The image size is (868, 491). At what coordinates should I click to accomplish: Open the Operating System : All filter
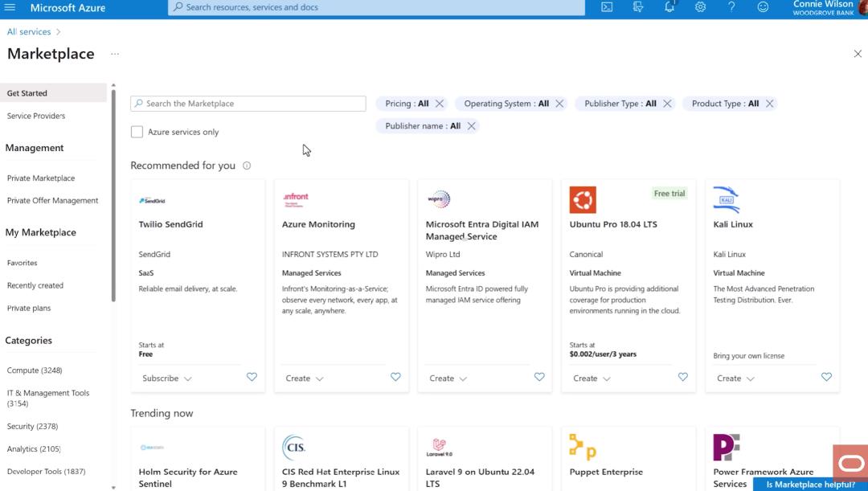506,104
